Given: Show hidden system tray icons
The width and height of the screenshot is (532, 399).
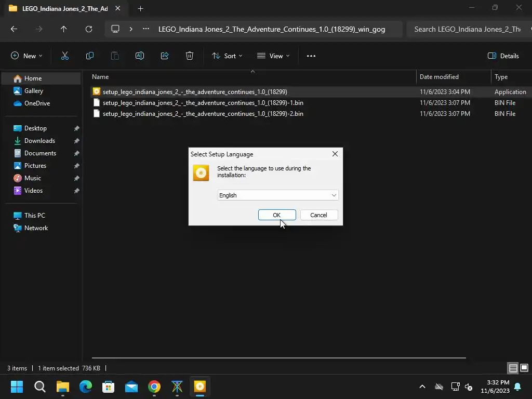Looking at the screenshot, I should pyautogui.click(x=422, y=387).
